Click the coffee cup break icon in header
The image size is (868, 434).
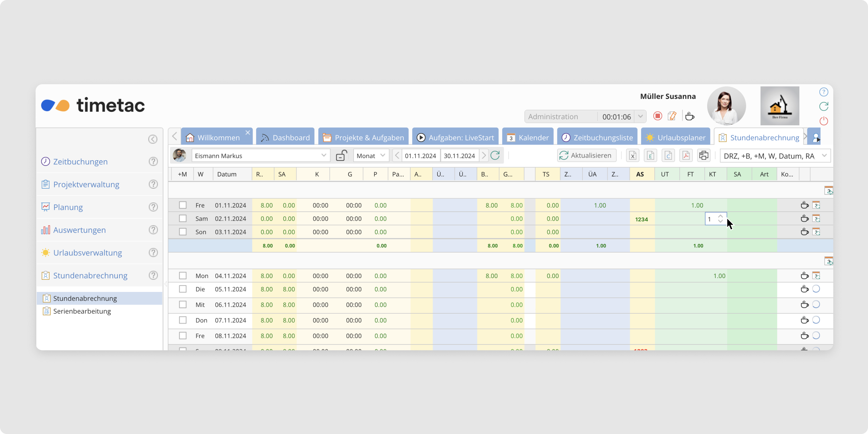pyautogui.click(x=690, y=116)
